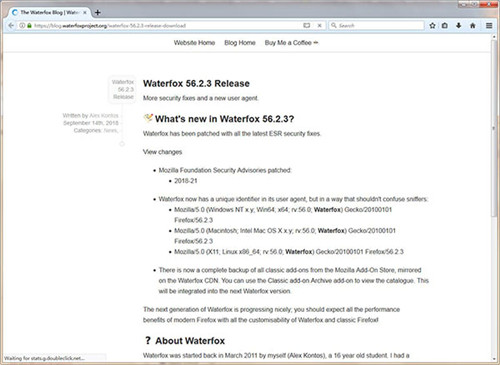Screen dimensions: 500x365
Task: Open Website Home navigation link
Action: click(194, 43)
